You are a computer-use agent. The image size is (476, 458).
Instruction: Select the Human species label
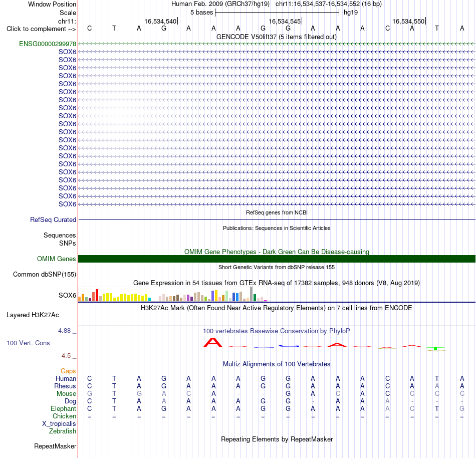(x=66, y=378)
